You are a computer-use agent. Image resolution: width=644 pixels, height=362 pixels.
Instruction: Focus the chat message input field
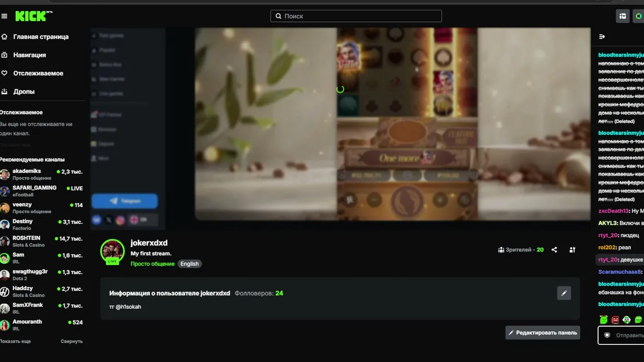coord(621,335)
